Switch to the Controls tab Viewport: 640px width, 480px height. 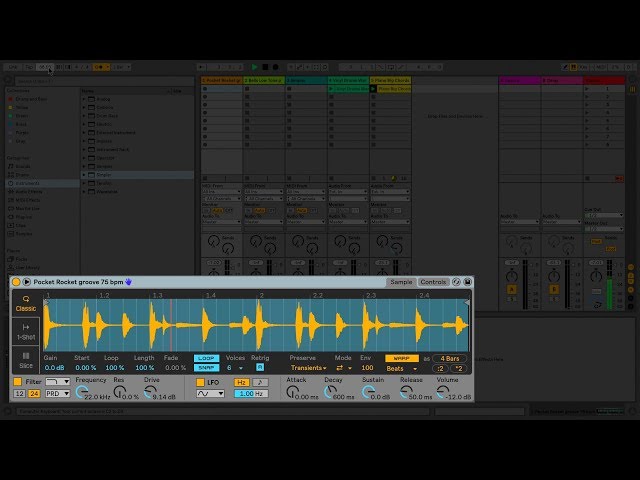pyautogui.click(x=433, y=282)
